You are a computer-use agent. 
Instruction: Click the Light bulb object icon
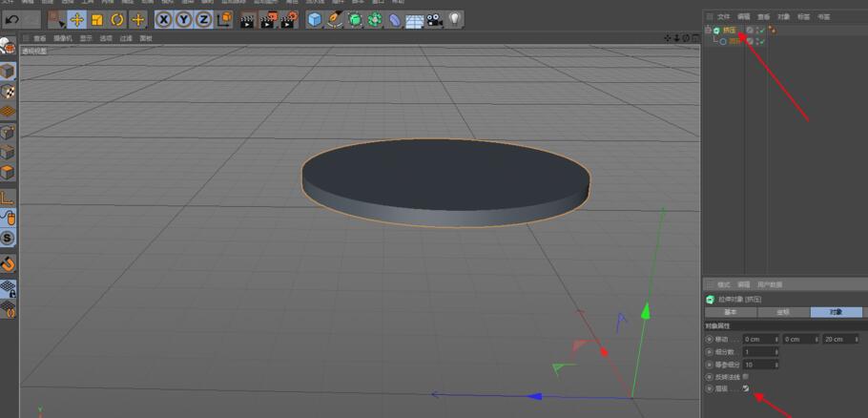point(455,19)
